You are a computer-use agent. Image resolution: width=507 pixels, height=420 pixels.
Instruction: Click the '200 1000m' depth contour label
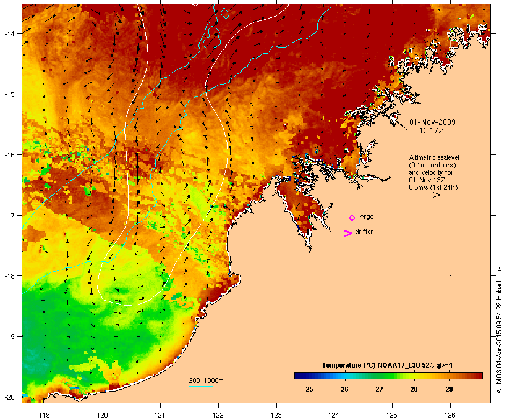(x=206, y=380)
